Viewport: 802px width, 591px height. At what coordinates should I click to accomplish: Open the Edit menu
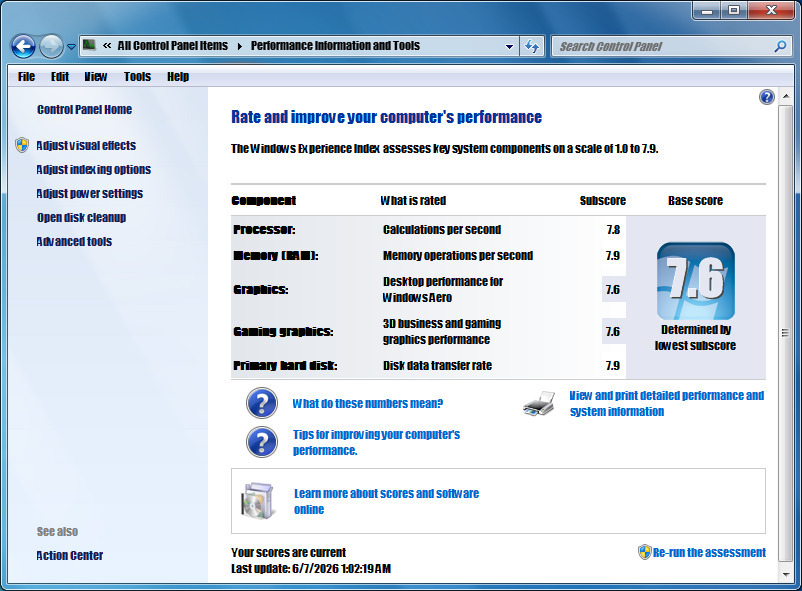point(59,77)
